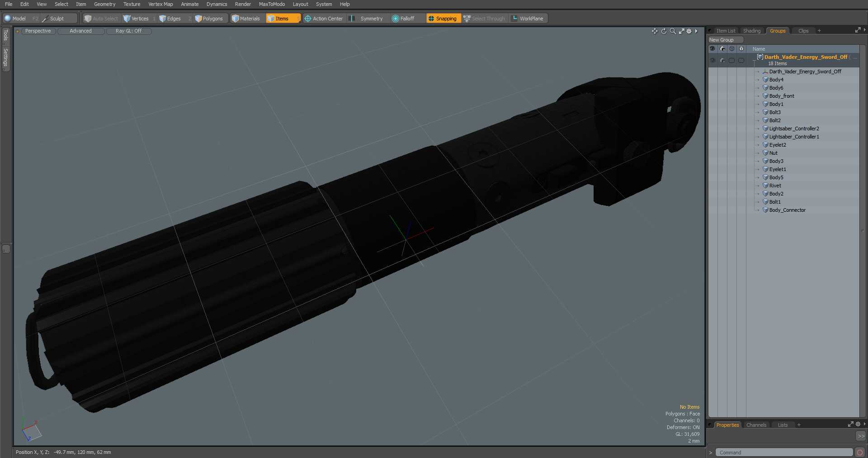
Task: Maximize the 3D viewport with the expand icon
Action: 681,31
